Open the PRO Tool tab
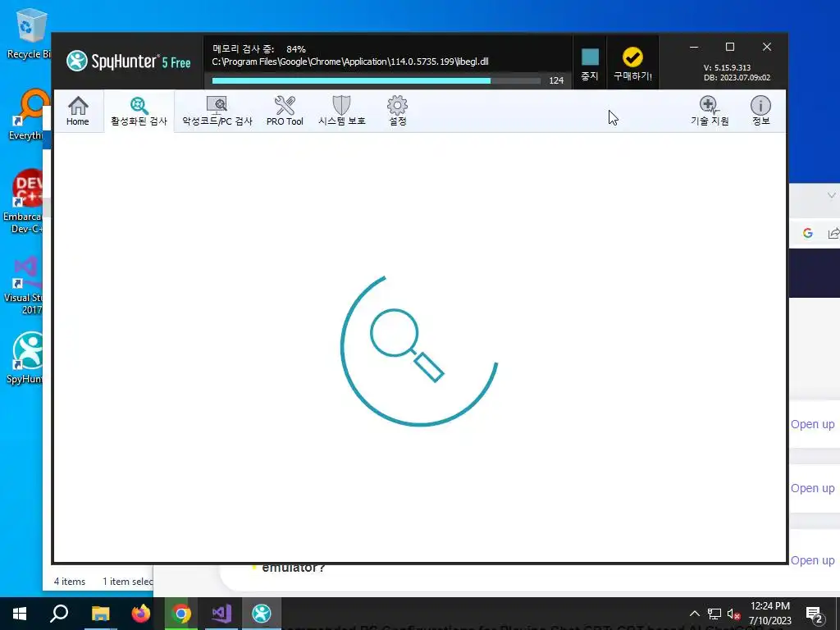Image resolution: width=840 pixels, height=630 pixels. [x=285, y=112]
